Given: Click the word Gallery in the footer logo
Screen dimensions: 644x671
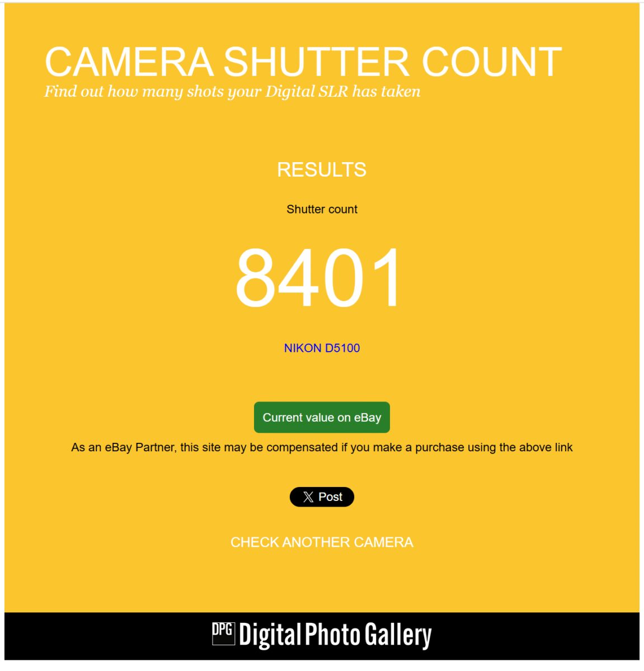Looking at the screenshot, I should pos(398,636).
